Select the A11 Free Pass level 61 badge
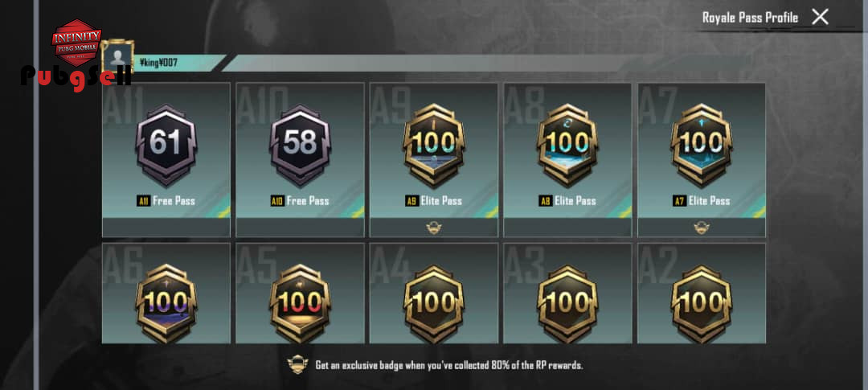 tap(166, 145)
